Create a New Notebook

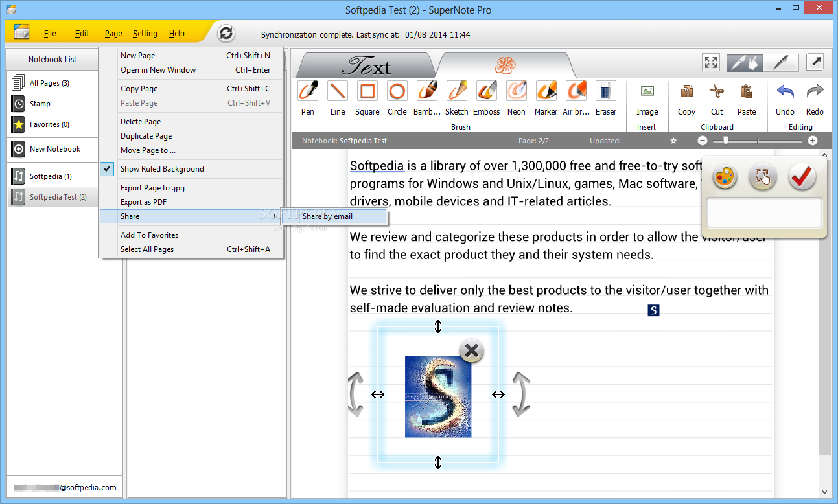[53, 149]
